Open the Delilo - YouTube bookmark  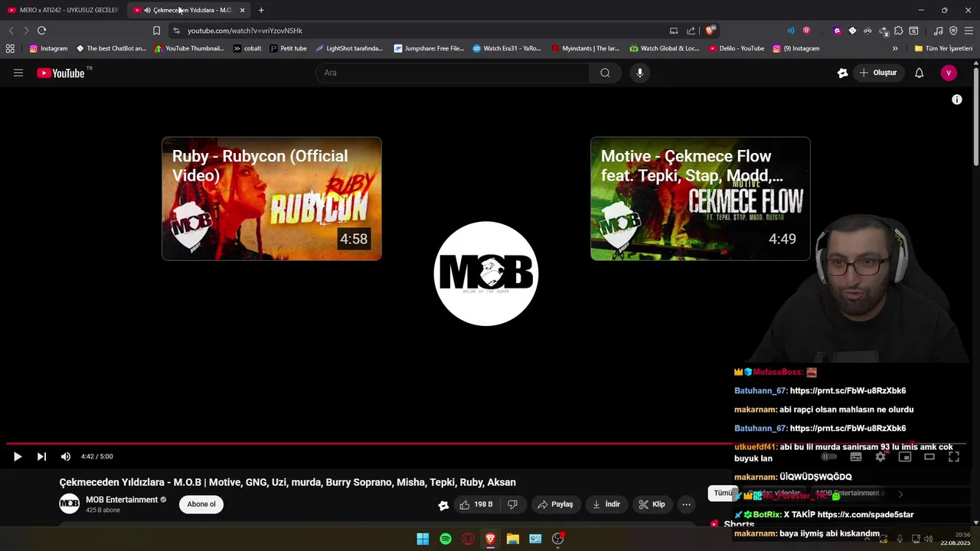pos(737,48)
